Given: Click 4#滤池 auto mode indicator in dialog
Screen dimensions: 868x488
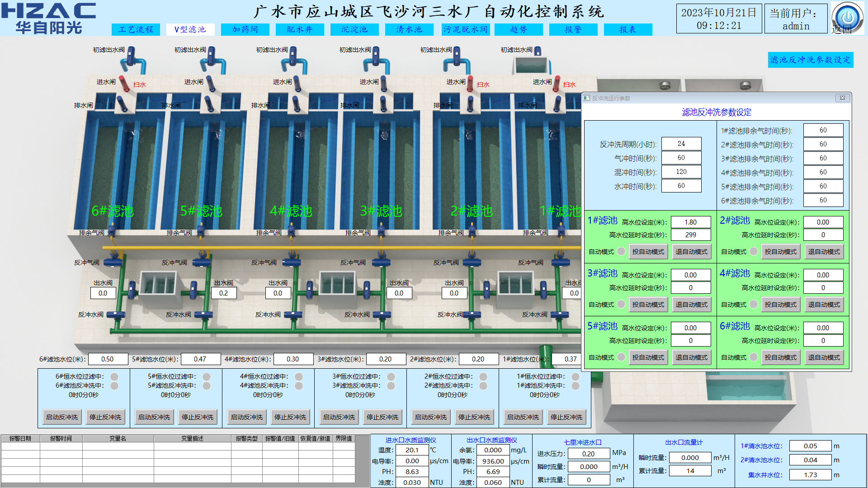Looking at the screenshot, I should (x=754, y=304).
